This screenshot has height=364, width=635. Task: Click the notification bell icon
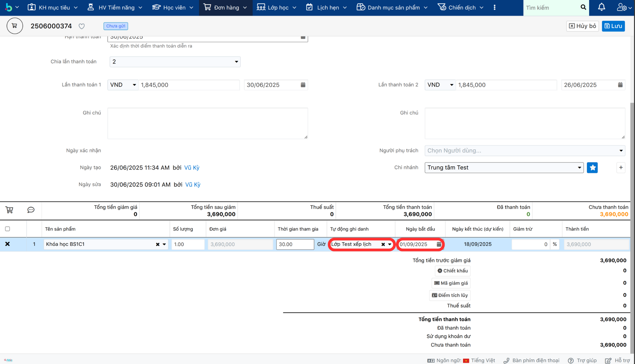601,7
